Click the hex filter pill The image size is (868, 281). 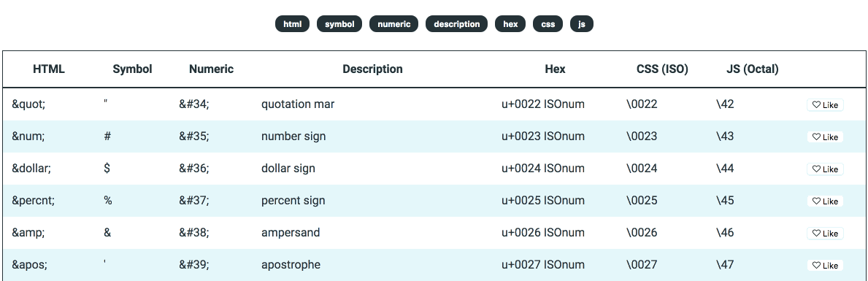point(510,24)
